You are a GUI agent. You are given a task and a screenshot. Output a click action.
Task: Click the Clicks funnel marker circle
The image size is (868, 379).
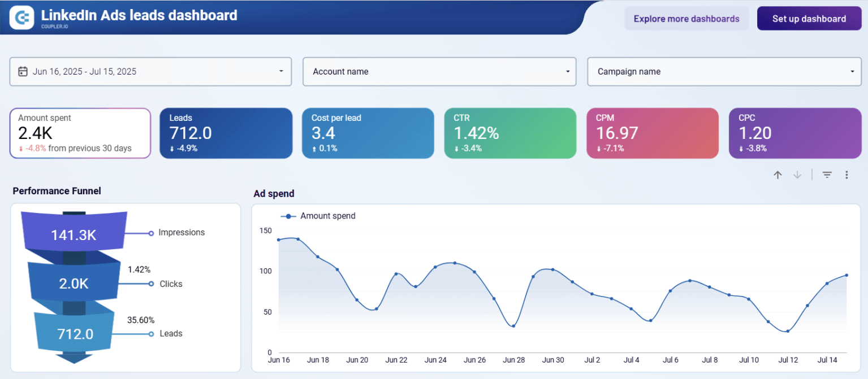pyautogui.click(x=151, y=284)
